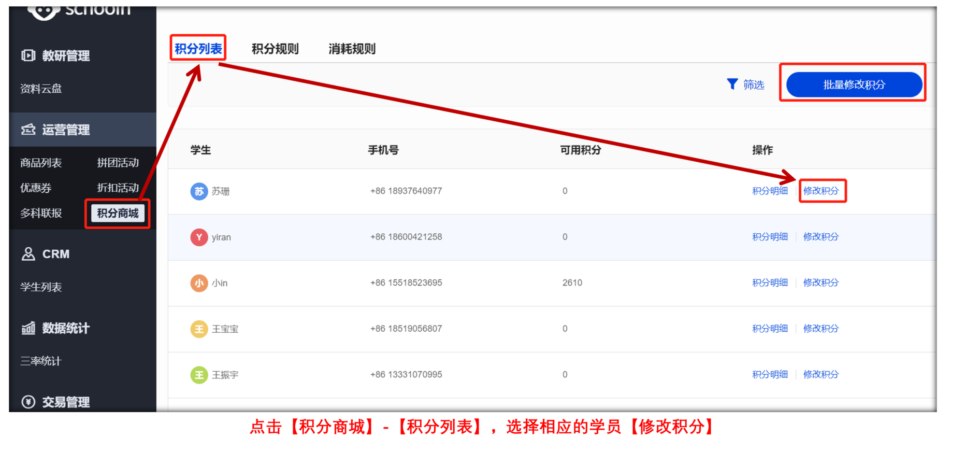This screenshot has height=452, width=980.
Task: Click 修改积分 for yiran
Action: tap(820, 237)
